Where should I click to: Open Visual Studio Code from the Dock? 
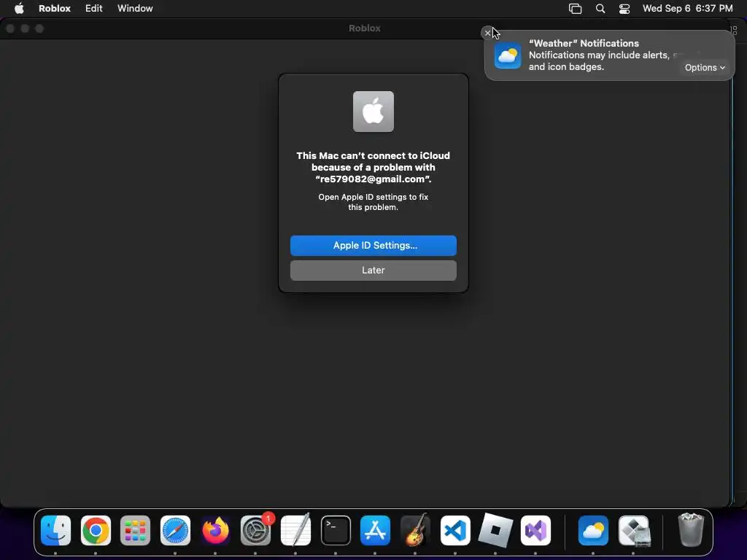tap(455, 530)
